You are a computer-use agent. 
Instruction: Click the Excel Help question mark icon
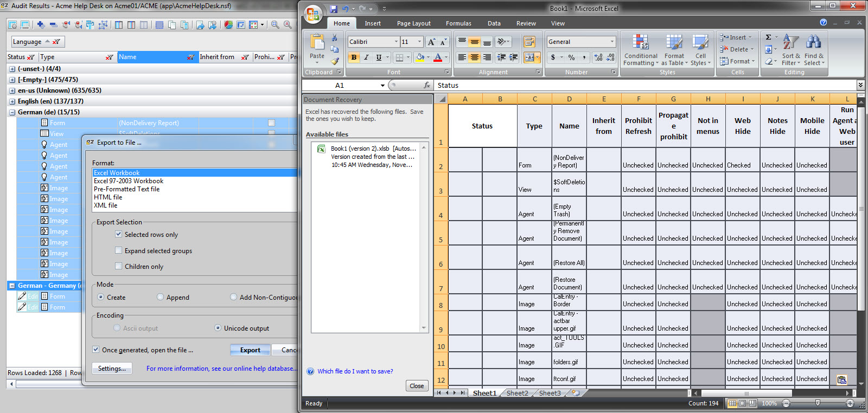824,22
